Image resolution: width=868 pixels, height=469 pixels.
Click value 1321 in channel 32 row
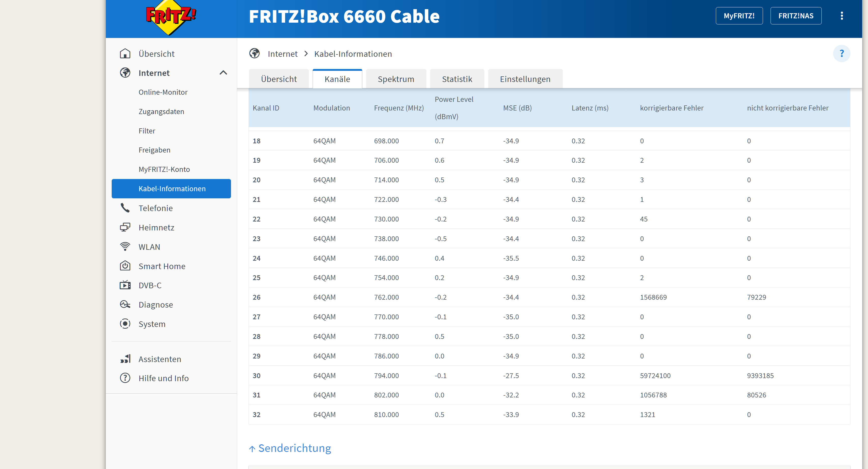647,414
